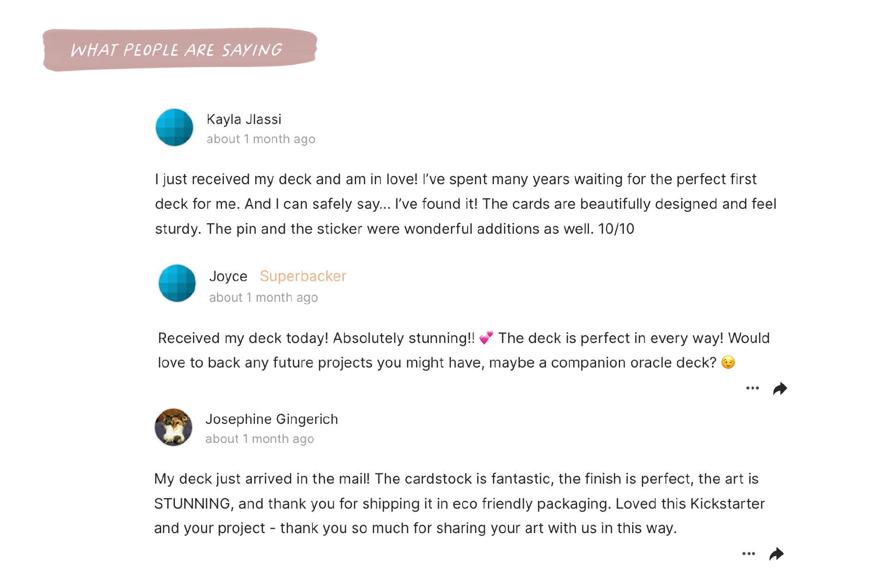Click the Joyce username
This screenshot has width=882, height=588.
(228, 276)
